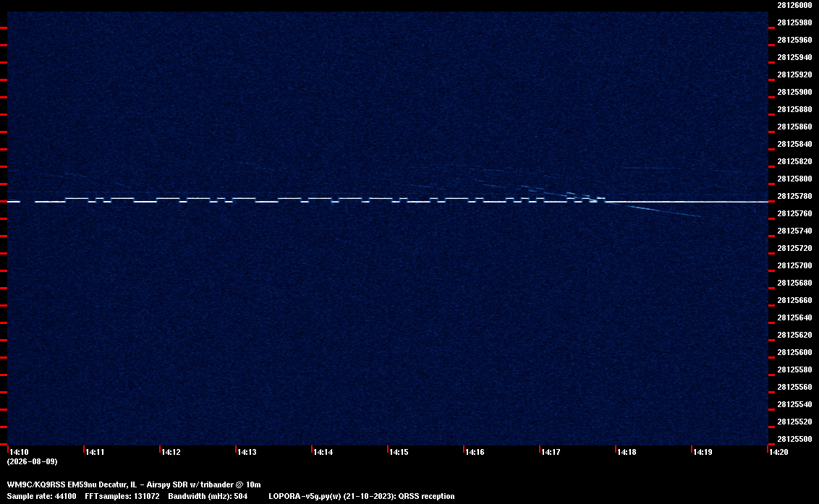819x504 pixels.
Task: Click the 28125680 frequency label
Action: (794, 283)
